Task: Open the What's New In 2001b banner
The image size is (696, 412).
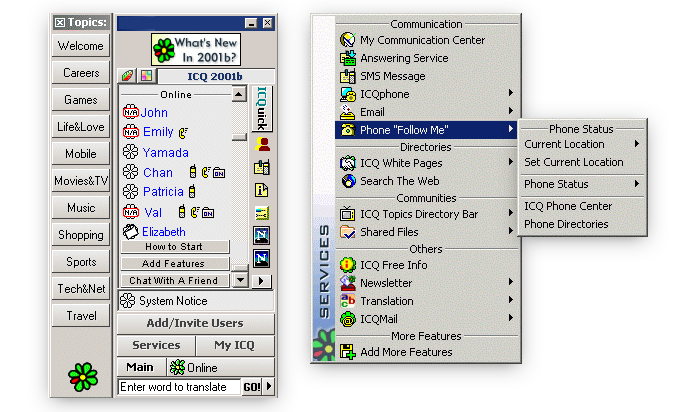Action: (196, 49)
